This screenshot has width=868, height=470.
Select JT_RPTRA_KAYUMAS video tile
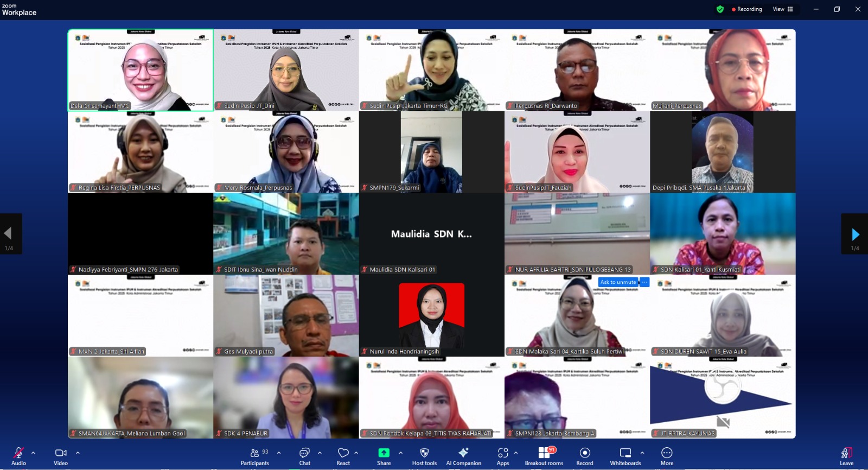click(723, 398)
